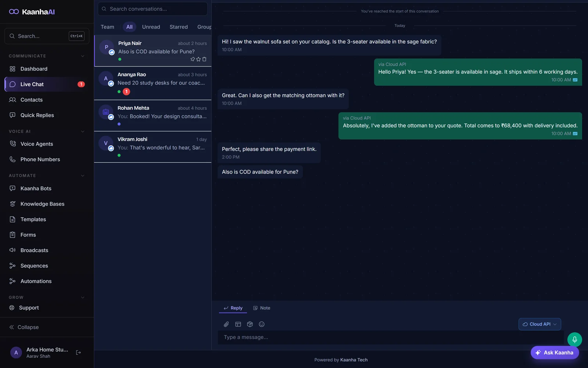The image size is (588, 368).
Task: Go to Templates
Action: [47, 219]
